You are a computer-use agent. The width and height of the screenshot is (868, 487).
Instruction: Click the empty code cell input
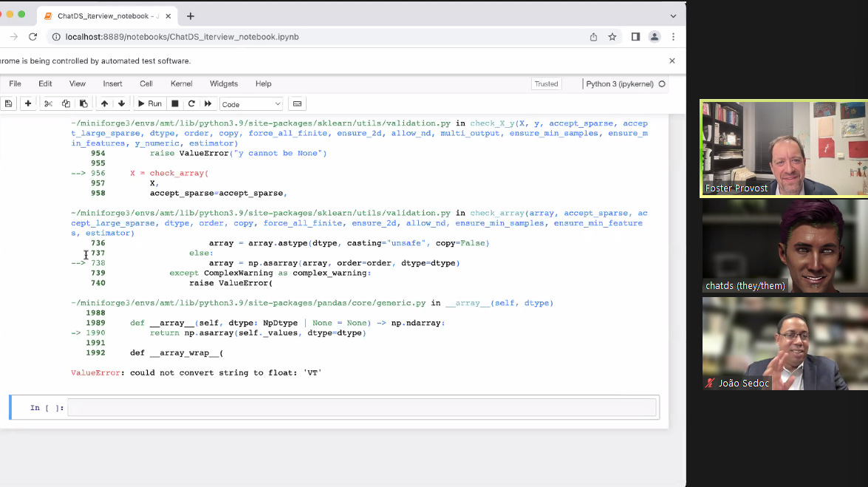tap(361, 408)
